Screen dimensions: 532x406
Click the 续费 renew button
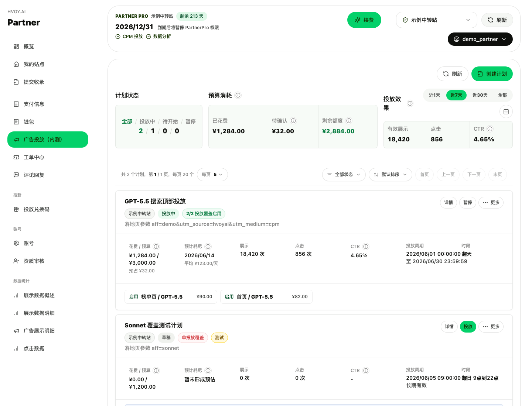click(364, 20)
